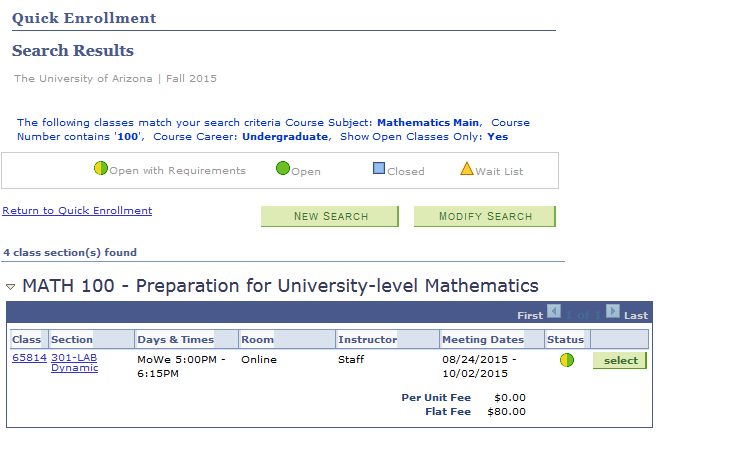Click the Days & Times column header

(176, 340)
